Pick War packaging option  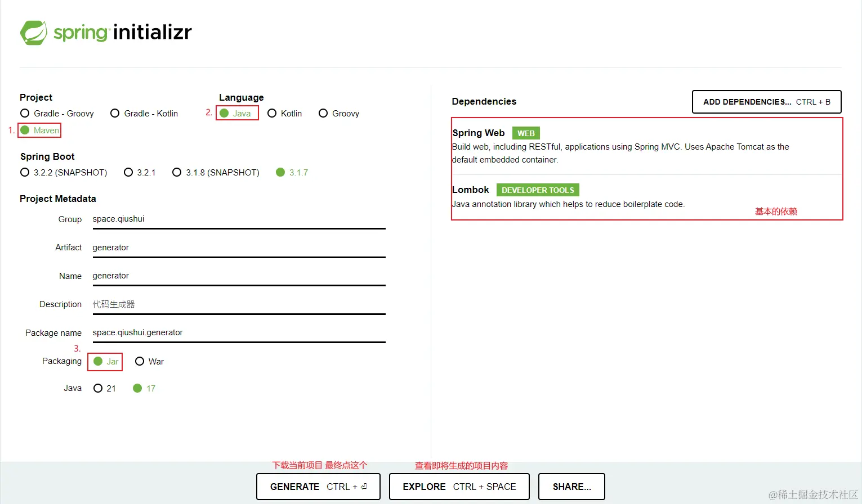tap(149, 362)
